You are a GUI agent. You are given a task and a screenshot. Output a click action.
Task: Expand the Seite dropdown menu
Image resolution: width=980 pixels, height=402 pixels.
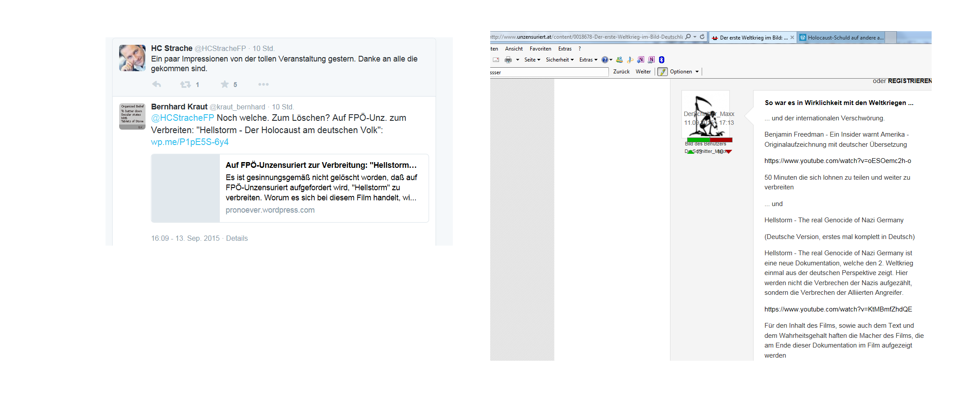(x=532, y=60)
